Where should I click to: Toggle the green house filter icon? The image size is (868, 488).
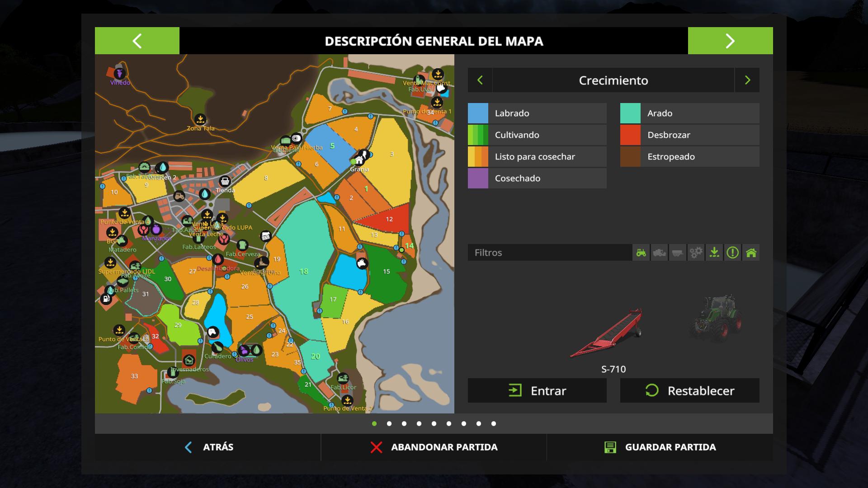tap(751, 253)
